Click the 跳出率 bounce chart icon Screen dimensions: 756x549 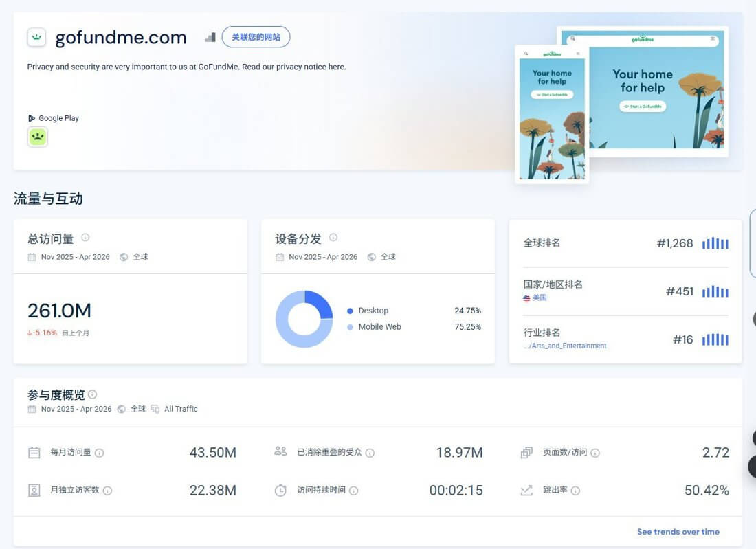(526, 490)
